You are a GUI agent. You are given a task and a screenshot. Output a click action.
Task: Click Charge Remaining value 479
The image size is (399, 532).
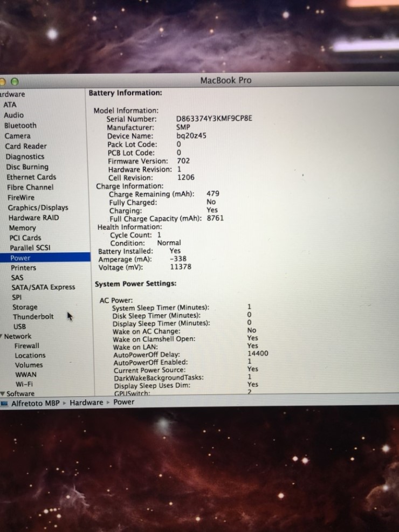[x=213, y=194]
